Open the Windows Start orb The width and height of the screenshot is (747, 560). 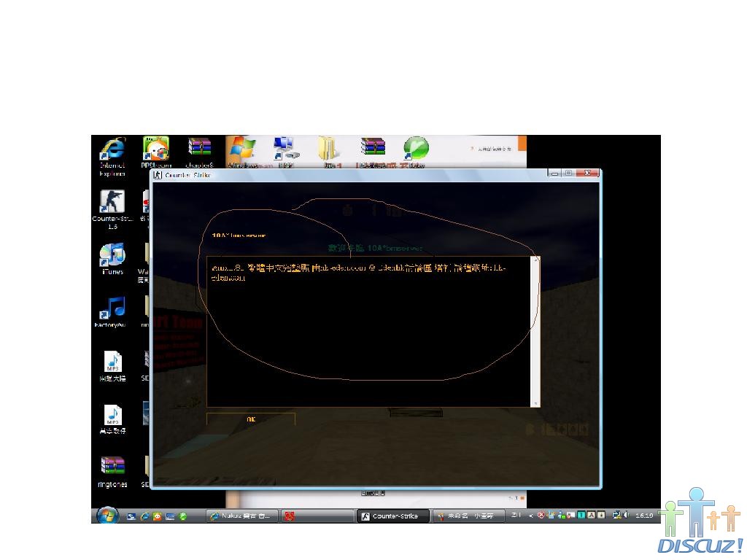click(107, 516)
